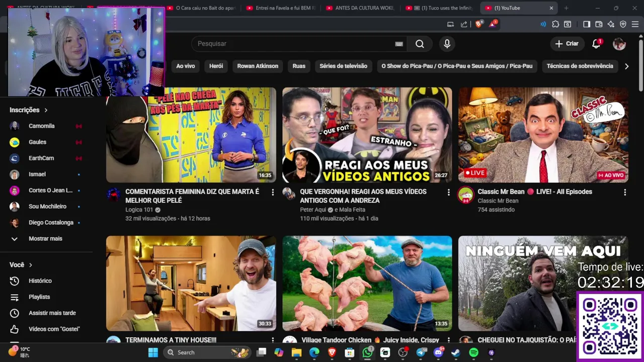Expand Mostrar mais subscriptions list
This screenshot has width=644, height=362.
[45, 239]
